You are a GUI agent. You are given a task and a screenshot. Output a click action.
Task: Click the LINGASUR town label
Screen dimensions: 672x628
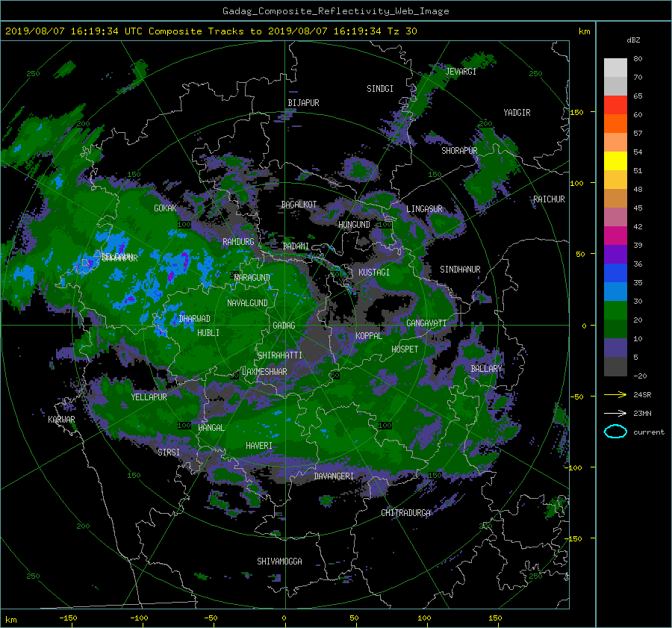(x=424, y=209)
